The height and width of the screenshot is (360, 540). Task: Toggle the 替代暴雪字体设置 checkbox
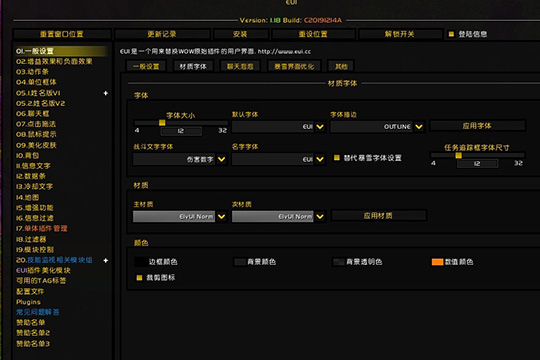pyautogui.click(x=337, y=158)
